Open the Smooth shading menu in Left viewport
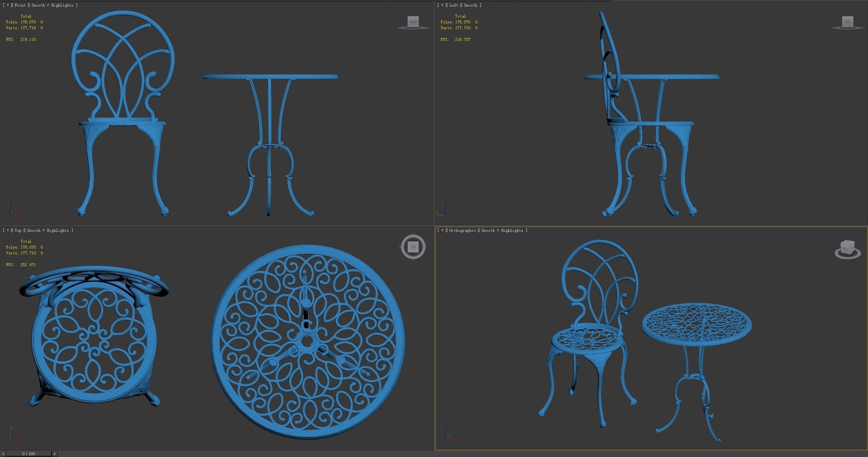 (470, 5)
